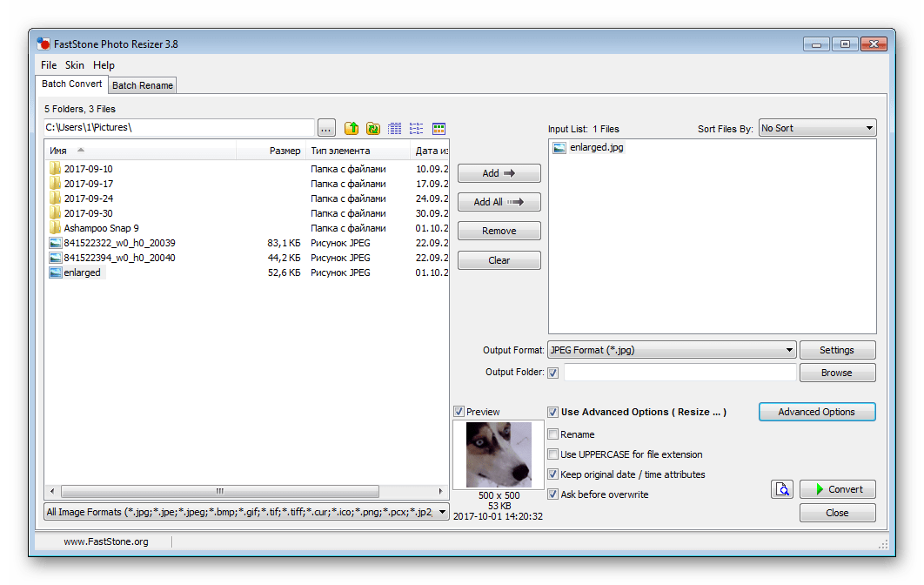
Task: Click the Add button
Action: coord(499,173)
